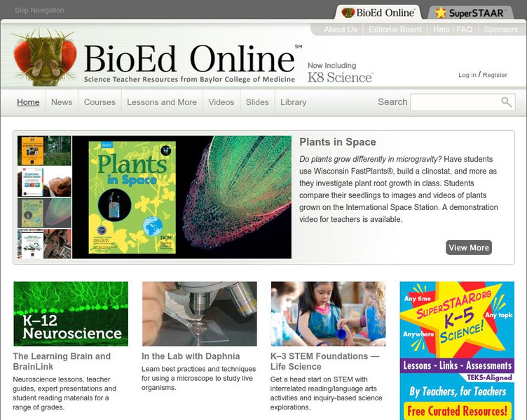The width and height of the screenshot is (527, 420).
Task: Select the orange Invisible Threats carousel thumbnail
Action: [44, 150]
